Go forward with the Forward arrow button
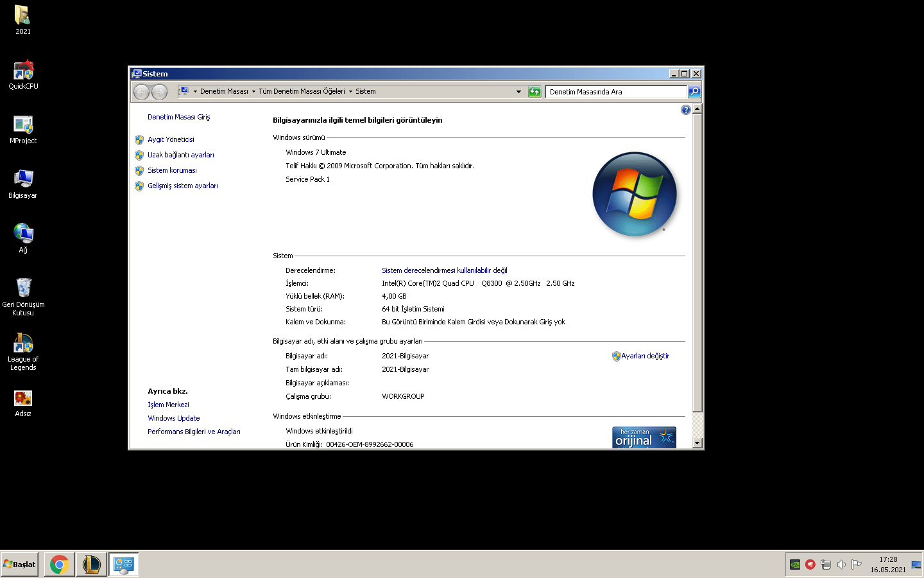The image size is (924, 578). [x=159, y=92]
